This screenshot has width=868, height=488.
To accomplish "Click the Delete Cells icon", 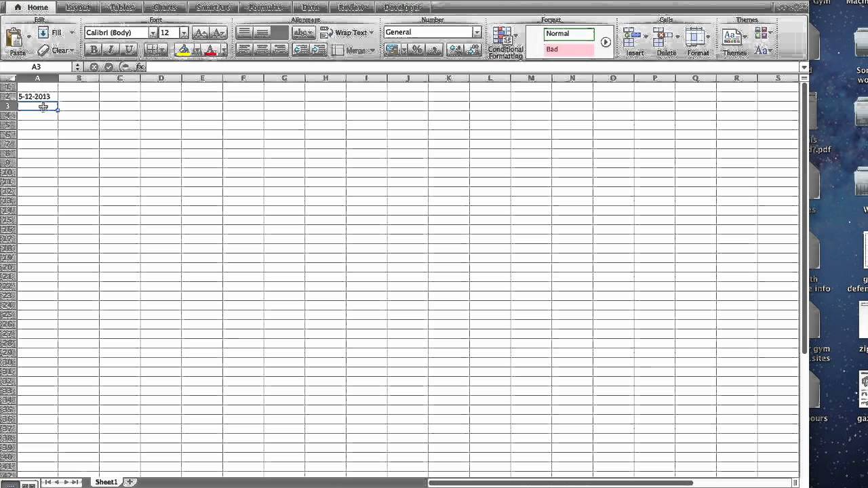I will point(662,34).
